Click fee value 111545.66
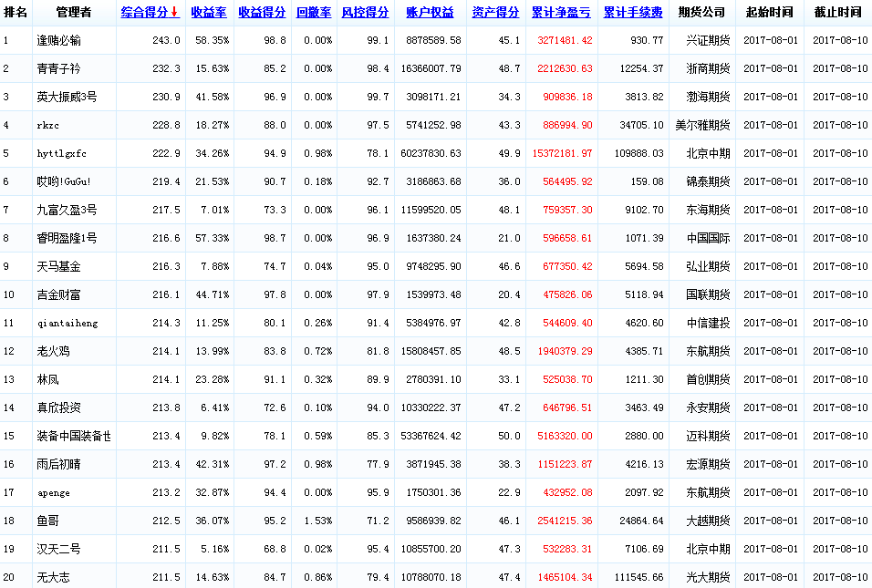This screenshot has width=872, height=588. (x=639, y=577)
